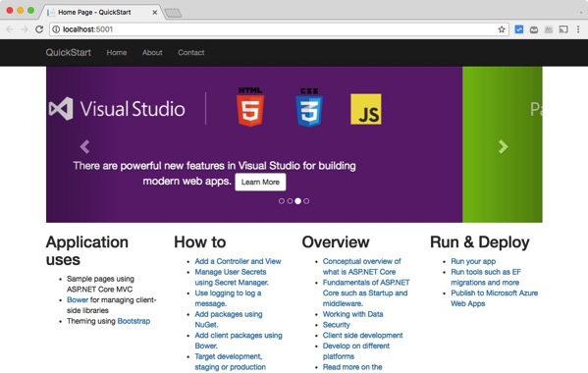The image size is (588, 373).
Task: Click the Learn More button
Action: tap(260, 182)
